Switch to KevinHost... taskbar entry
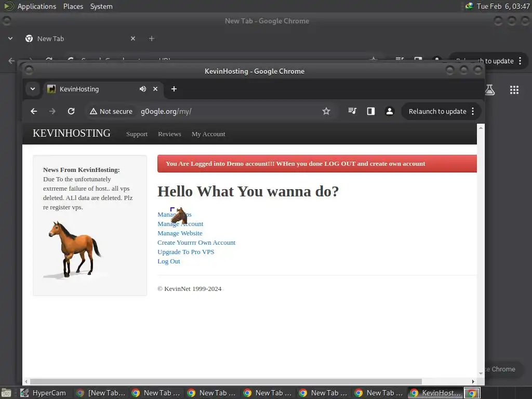 point(435,393)
